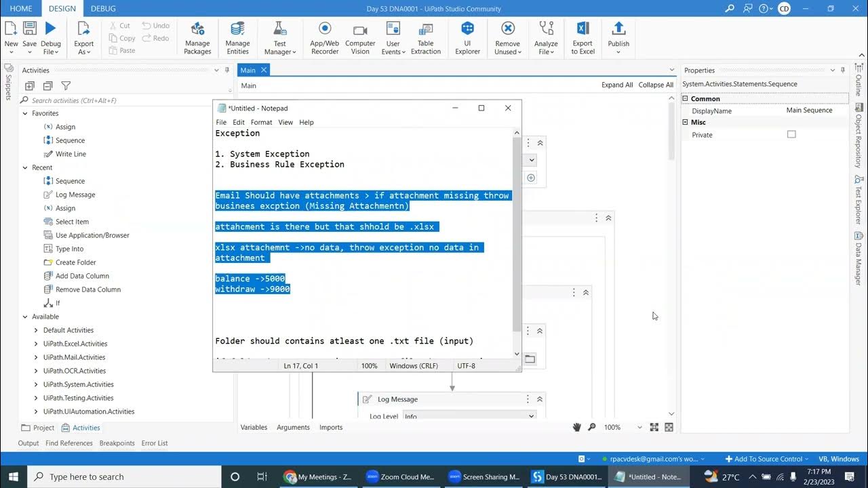Screen dimensions: 868x488
Task: Run Debug File from the ribbon
Action: tap(50, 37)
